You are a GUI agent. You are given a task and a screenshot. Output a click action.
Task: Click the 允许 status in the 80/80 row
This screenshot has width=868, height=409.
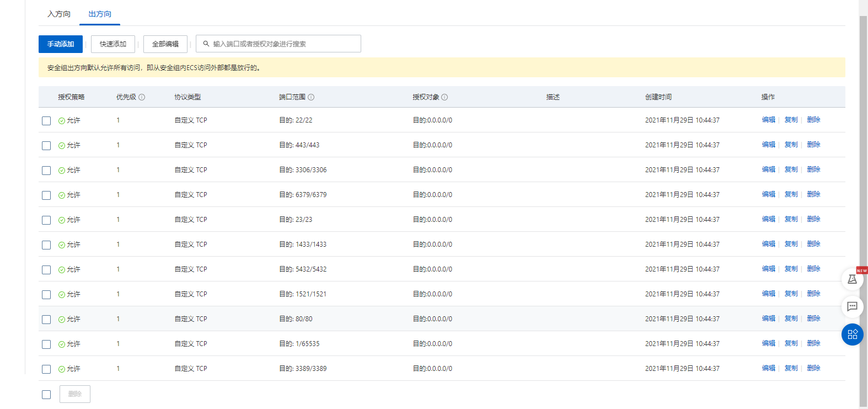(x=69, y=319)
